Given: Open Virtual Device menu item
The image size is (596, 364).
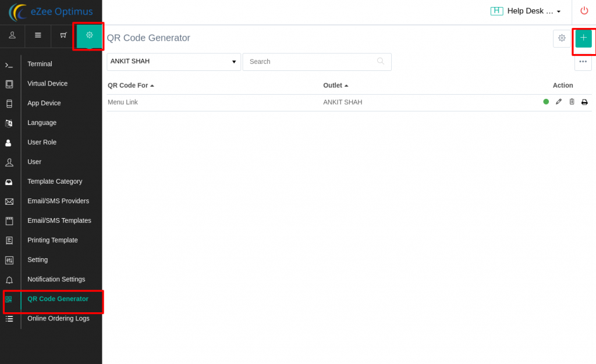Looking at the screenshot, I should click(x=48, y=84).
